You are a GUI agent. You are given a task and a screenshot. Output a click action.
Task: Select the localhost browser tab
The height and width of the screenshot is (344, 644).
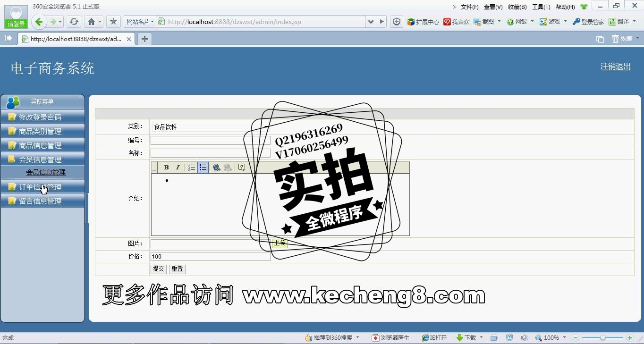76,39
